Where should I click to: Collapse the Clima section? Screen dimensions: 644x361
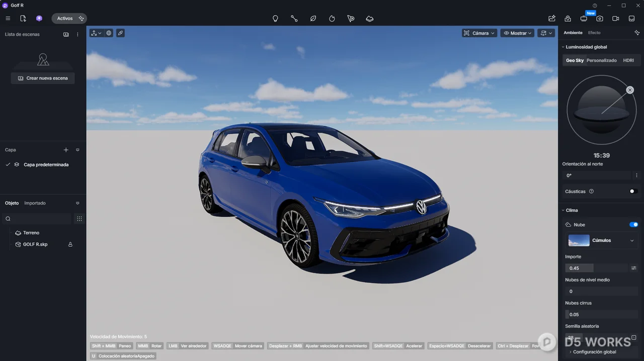(x=563, y=210)
